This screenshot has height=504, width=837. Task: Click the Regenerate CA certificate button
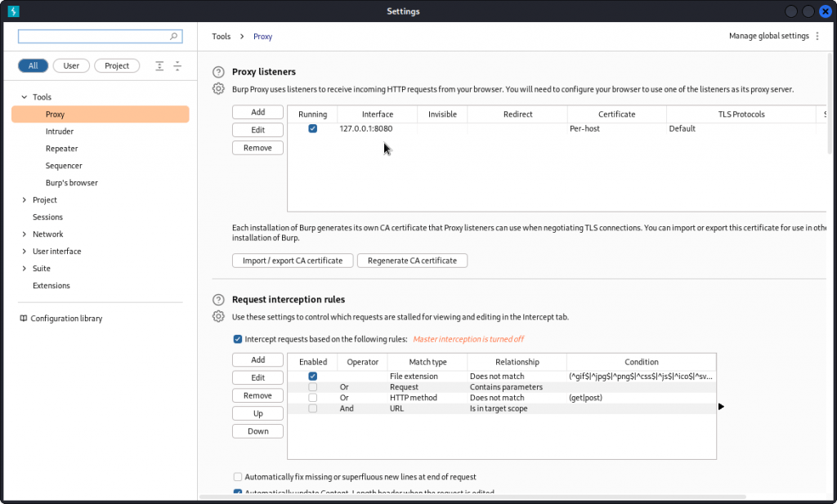413,260
